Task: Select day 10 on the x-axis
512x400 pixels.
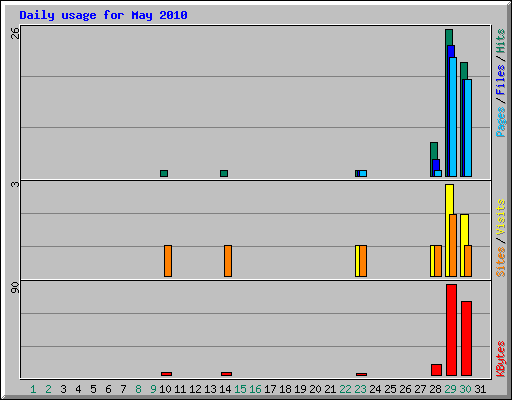Action: coord(165,389)
